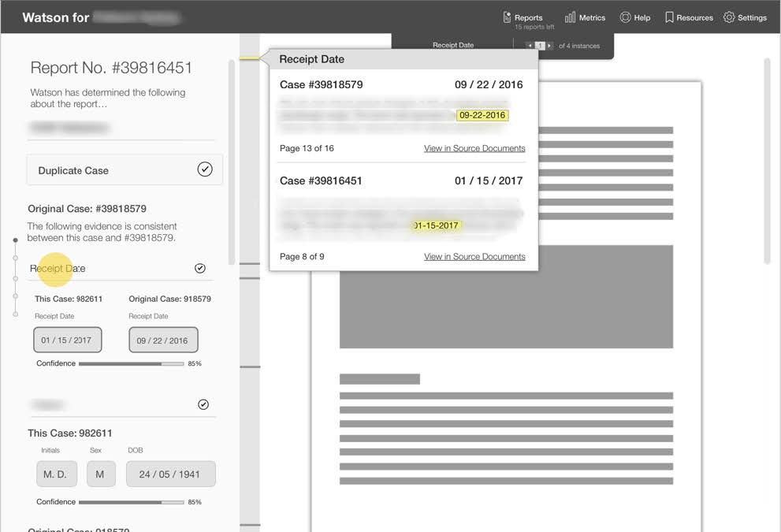Open the Settings gear icon
Viewport: 781px width, 532px height.
tap(729, 17)
